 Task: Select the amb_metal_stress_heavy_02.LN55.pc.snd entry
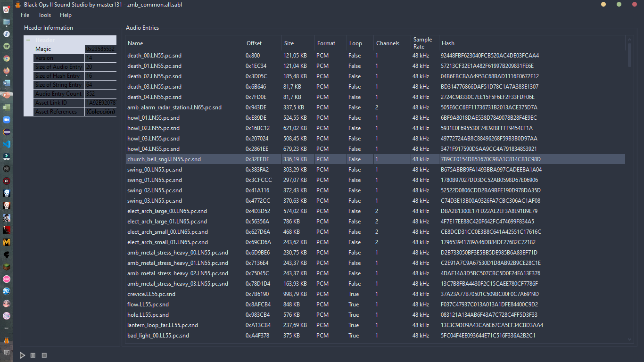pyautogui.click(x=375, y=273)
